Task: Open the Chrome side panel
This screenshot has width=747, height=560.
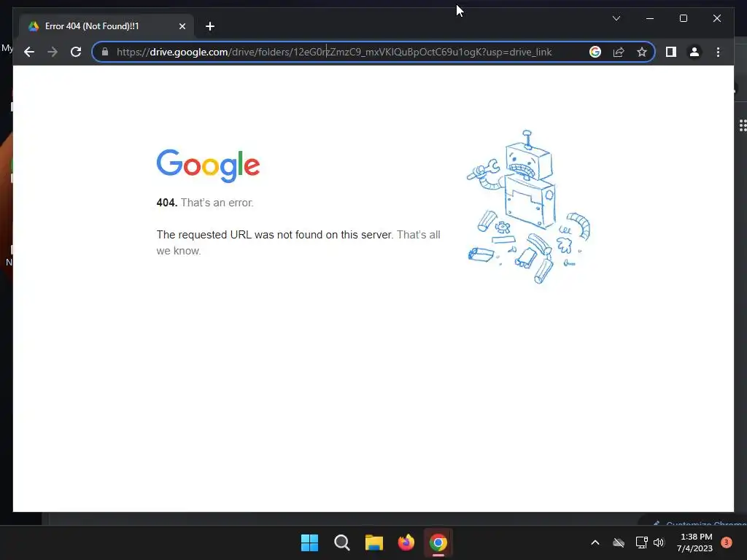Action: click(671, 52)
